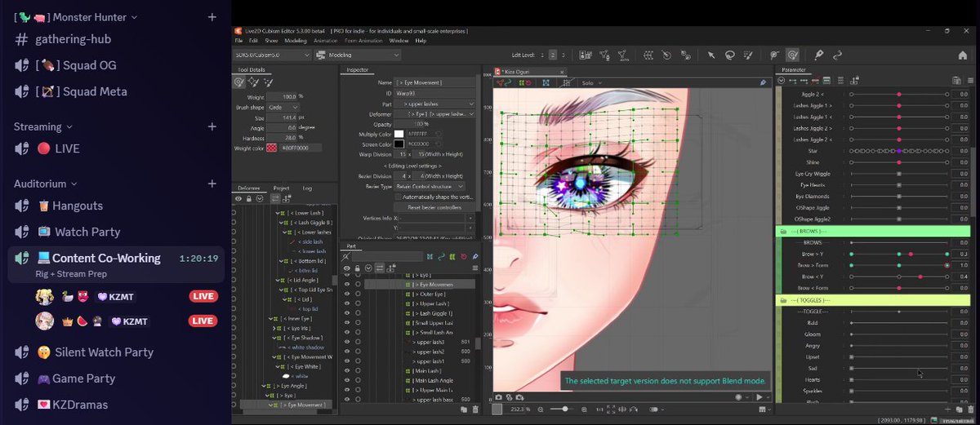
Task: Click the Star parameter slider
Action: tap(898, 152)
